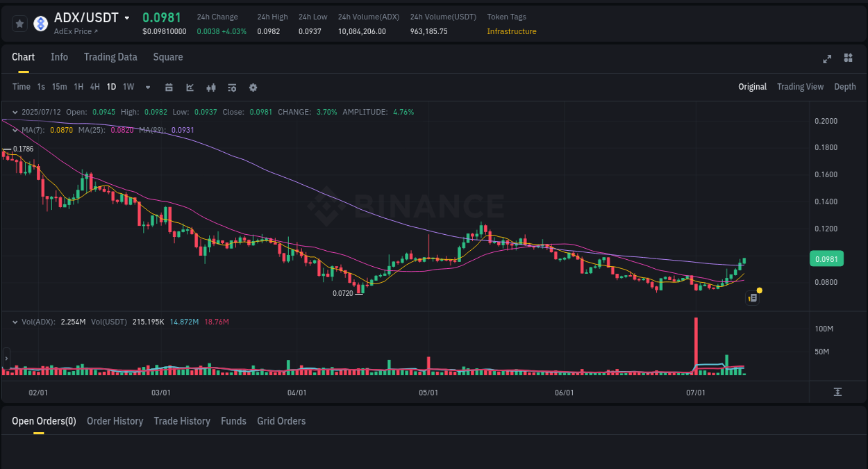Toggle the favorite star for ADX/USDT
The width and height of the screenshot is (868, 469).
19,23
